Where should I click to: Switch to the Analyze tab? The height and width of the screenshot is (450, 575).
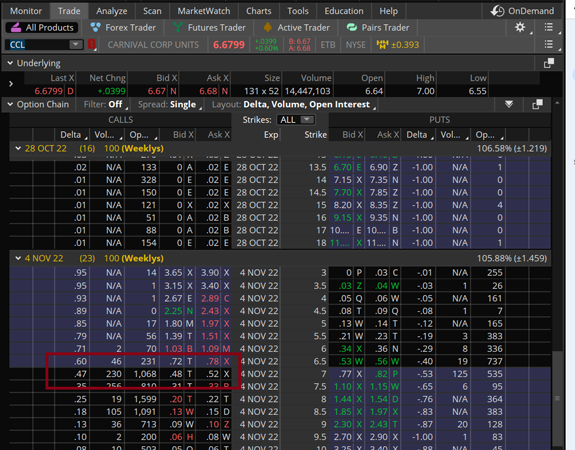111,11
